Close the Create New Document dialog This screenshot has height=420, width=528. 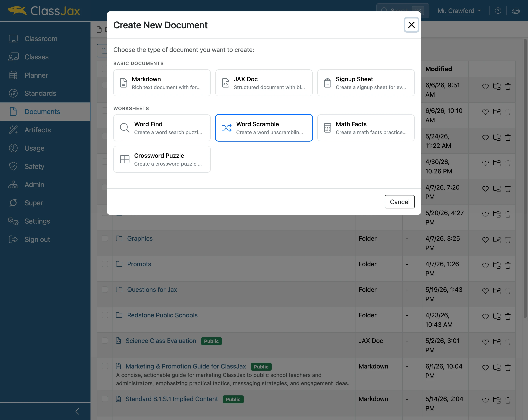(x=411, y=25)
